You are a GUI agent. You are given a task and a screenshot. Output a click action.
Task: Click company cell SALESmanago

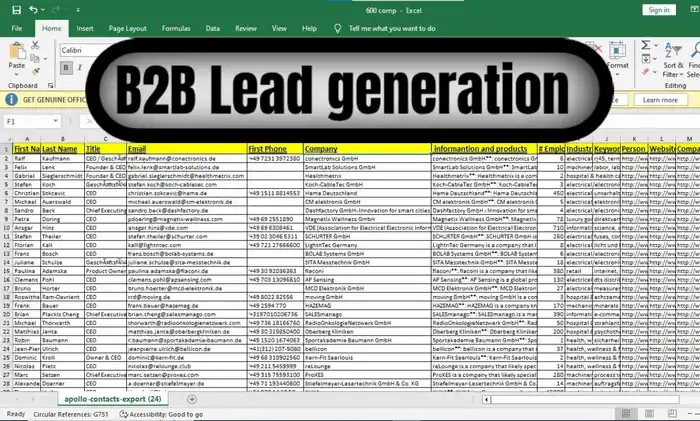coord(367,314)
